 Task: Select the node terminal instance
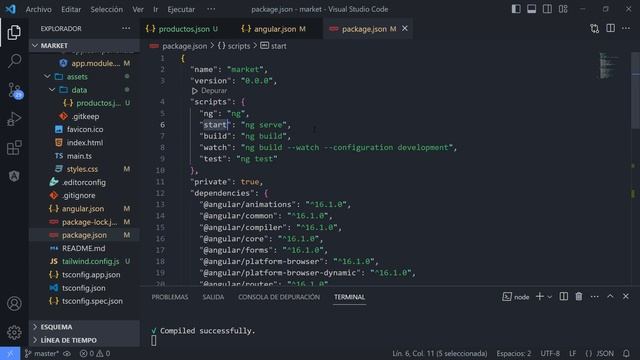516,297
